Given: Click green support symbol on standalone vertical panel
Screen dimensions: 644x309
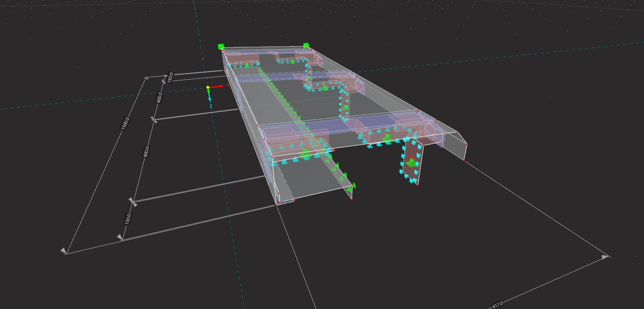Looking at the screenshot, I should point(411,162).
